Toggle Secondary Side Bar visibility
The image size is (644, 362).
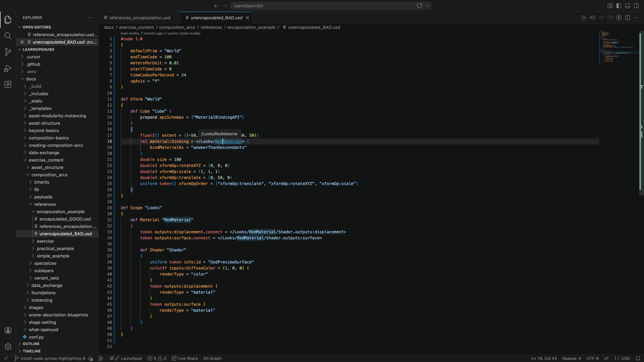point(636,6)
